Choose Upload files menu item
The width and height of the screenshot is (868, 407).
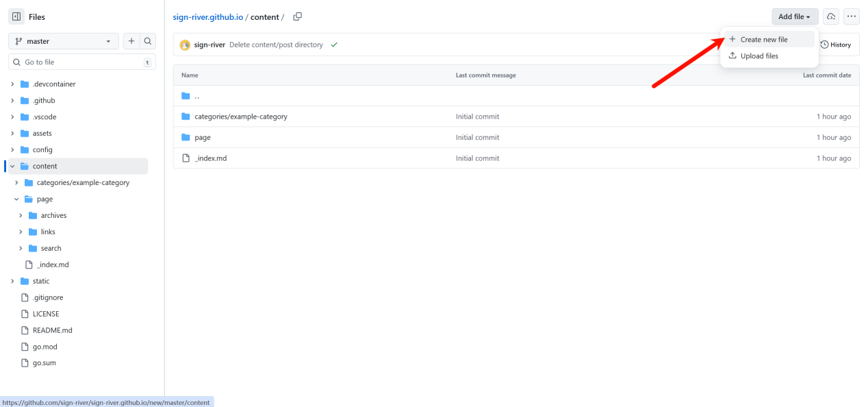769,56
